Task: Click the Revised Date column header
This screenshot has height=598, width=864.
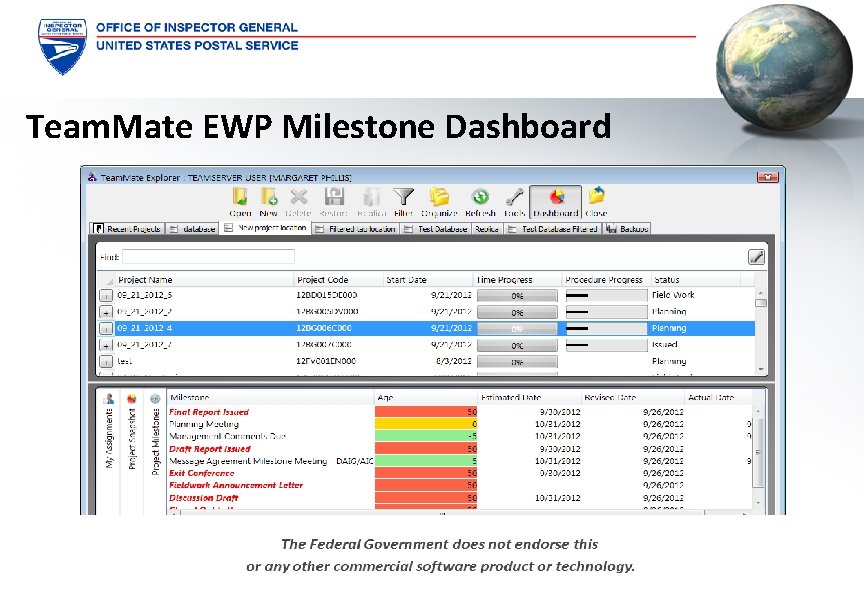Action: 633,397
